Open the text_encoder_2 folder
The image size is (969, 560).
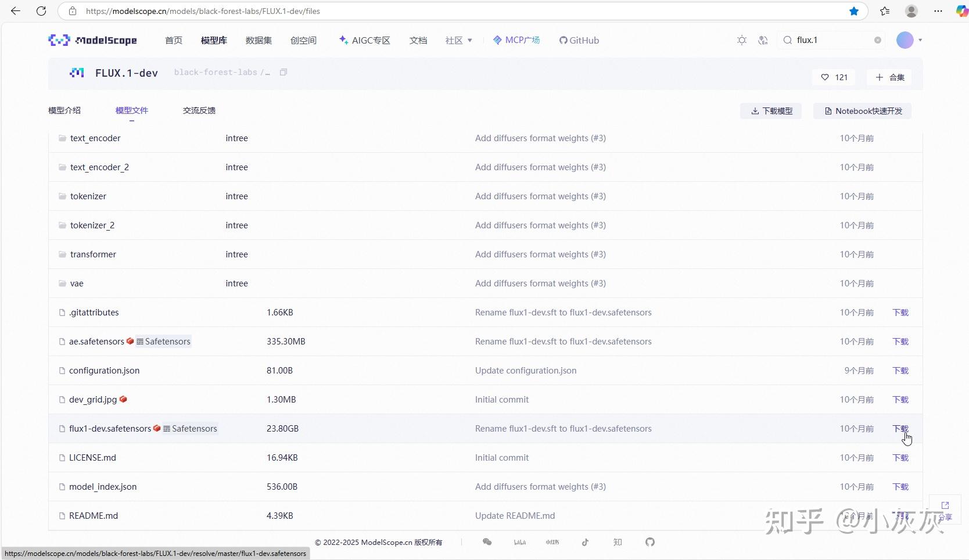pos(99,167)
